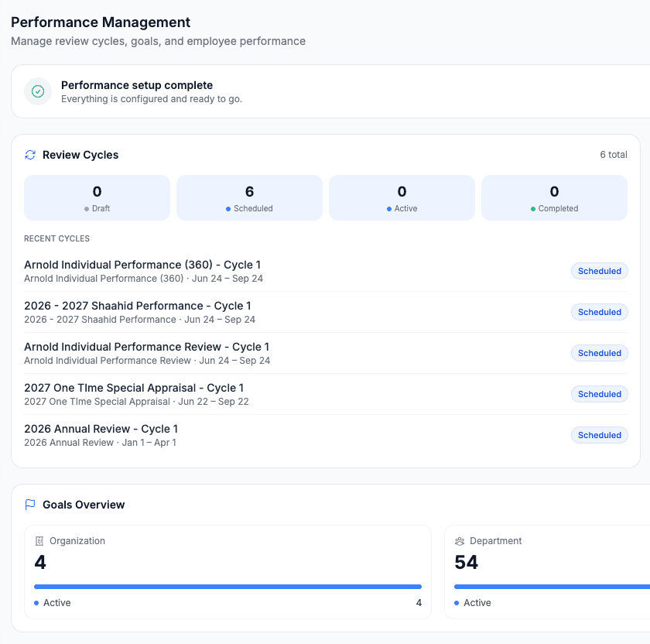Viewport: 650px width, 644px height.
Task: Click '2027 One TIme Special Appraisal · Jun 22 – Sep 22' subtitle
Action: [136, 402]
